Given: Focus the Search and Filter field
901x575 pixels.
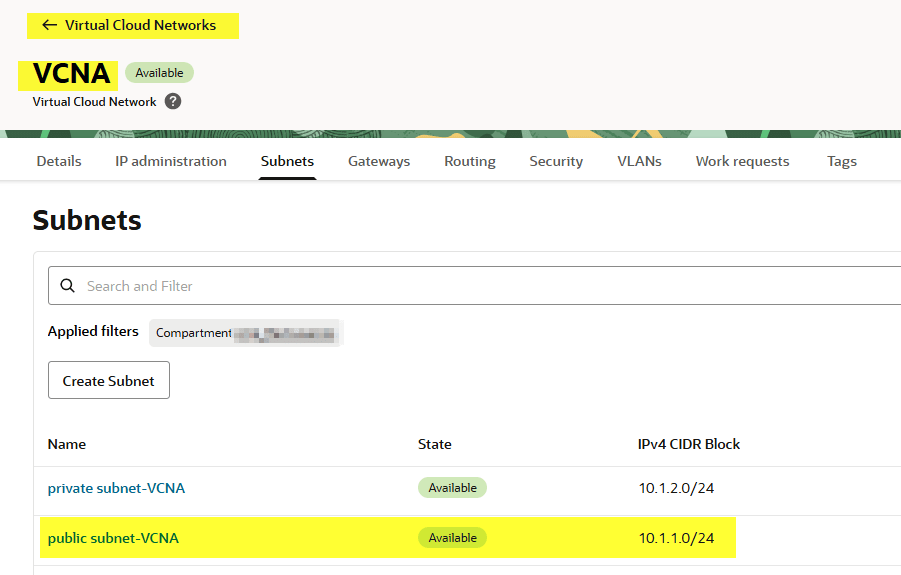Looking at the screenshot, I should 480,286.
